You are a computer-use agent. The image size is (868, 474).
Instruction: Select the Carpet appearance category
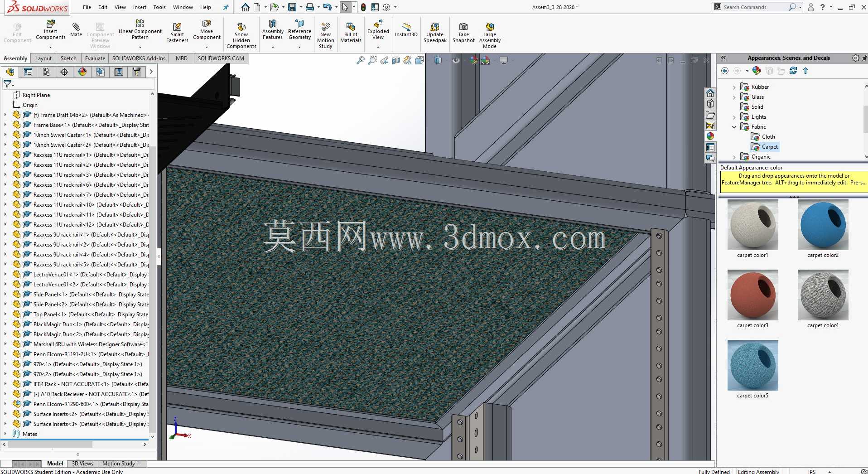[770, 147]
